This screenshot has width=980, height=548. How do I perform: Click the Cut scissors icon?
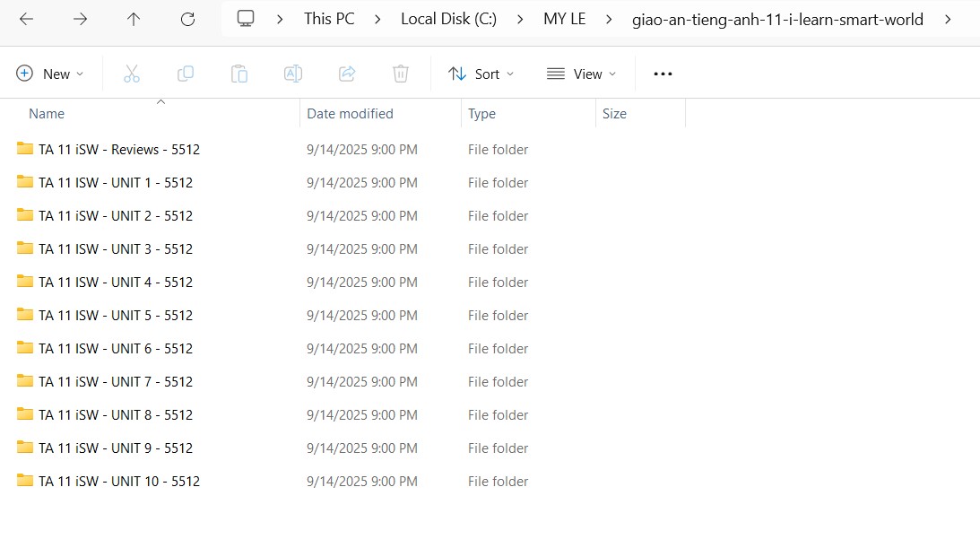132,74
